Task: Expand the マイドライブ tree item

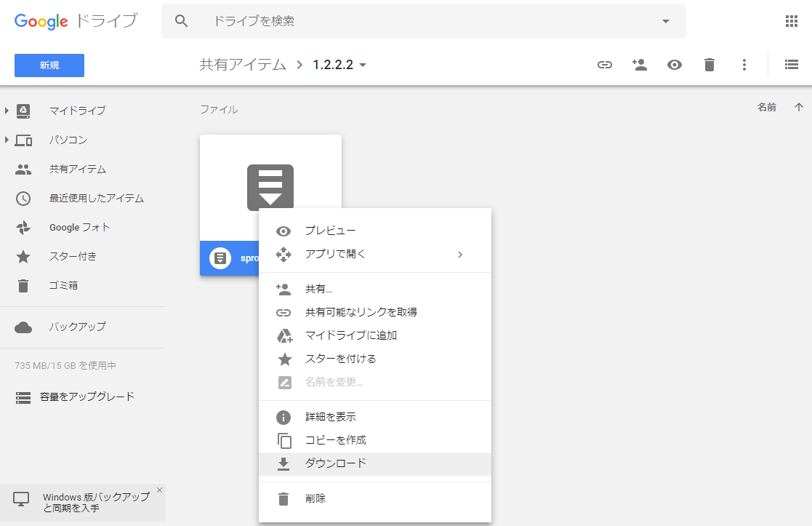Action: (7, 111)
